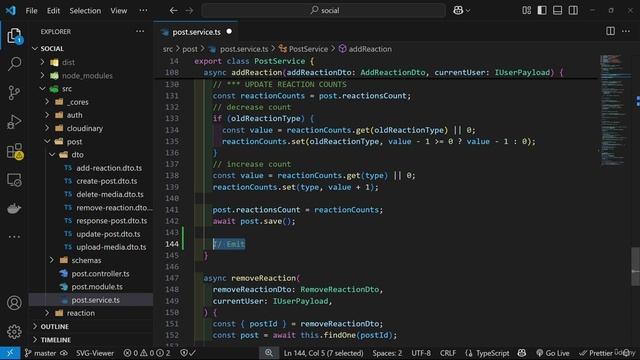640x360 pixels.
Task: Open the Manage gear icon
Action: (x=14, y=331)
